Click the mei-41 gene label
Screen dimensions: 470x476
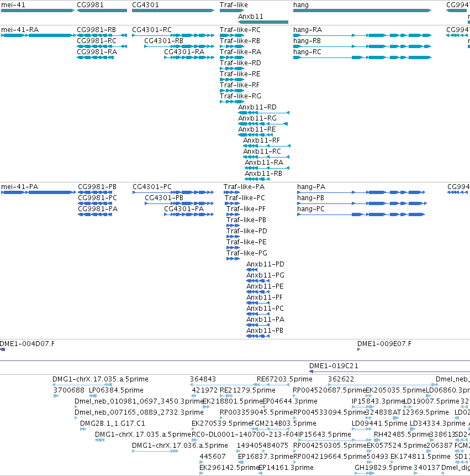[x=13, y=5]
